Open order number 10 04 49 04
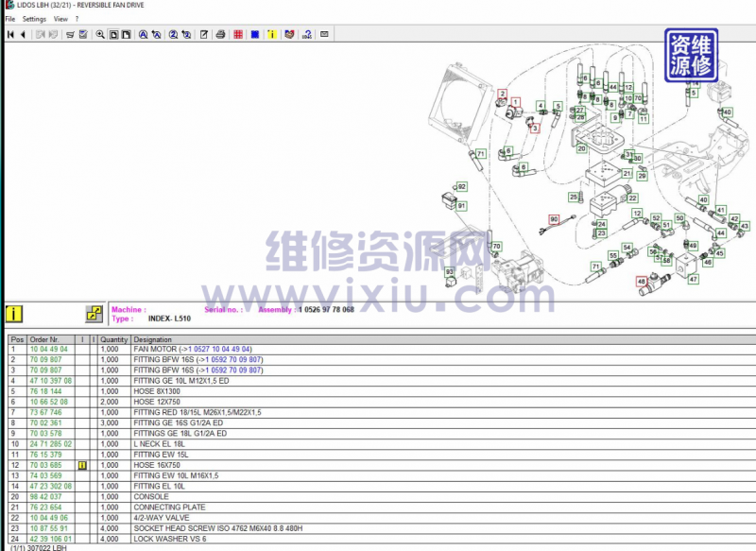The image size is (756, 551). (49, 349)
